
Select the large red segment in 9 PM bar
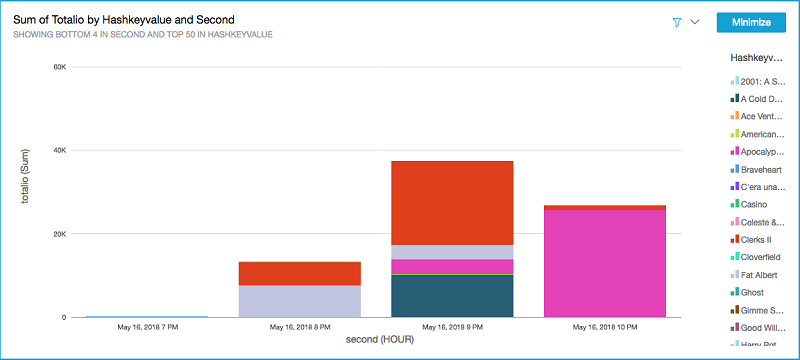[452, 203]
